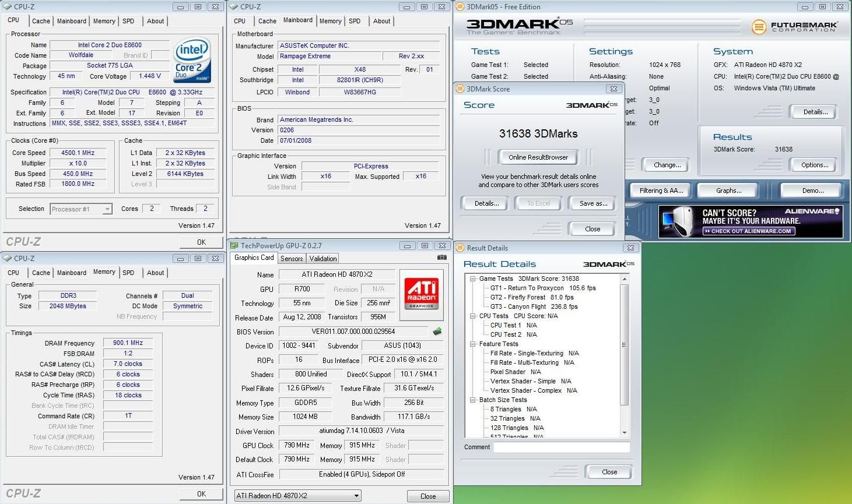This screenshot has width=852, height=504.
Task: Click Change... in 3DMark05 Settings
Action: tap(667, 165)
